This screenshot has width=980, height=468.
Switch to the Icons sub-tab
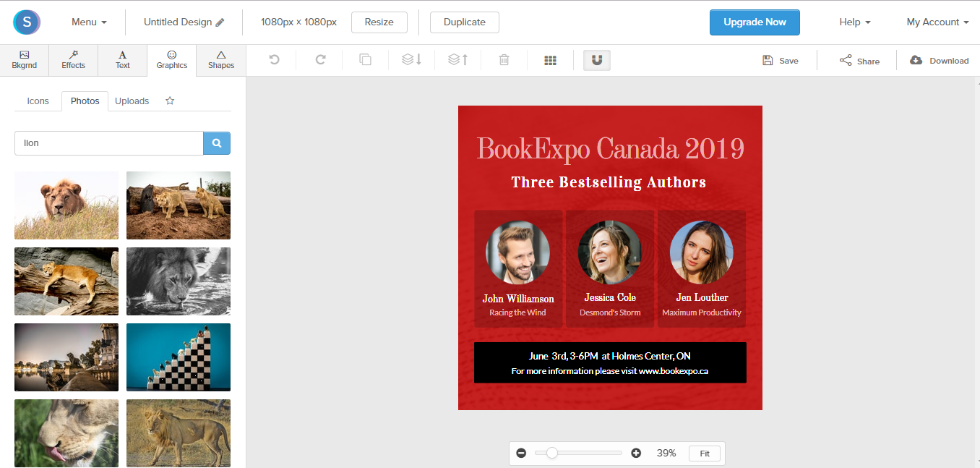pyautogui.click(x=38, y=101)
